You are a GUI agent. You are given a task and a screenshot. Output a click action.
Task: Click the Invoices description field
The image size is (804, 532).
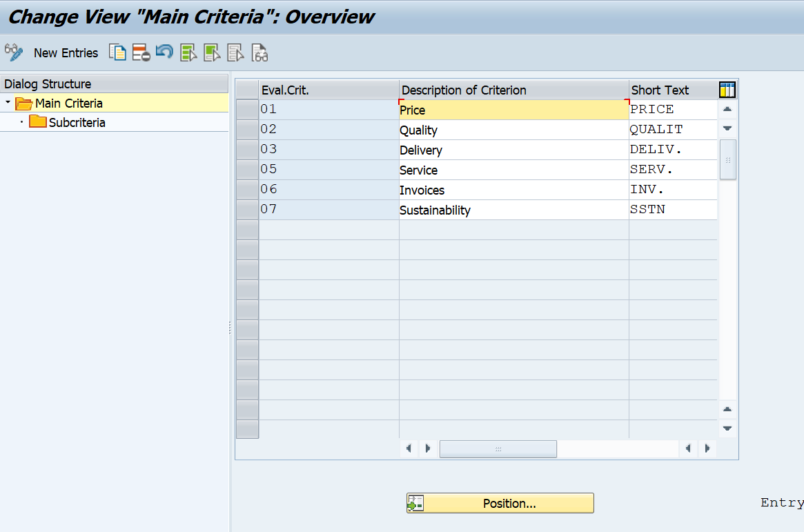coord(513,190)
